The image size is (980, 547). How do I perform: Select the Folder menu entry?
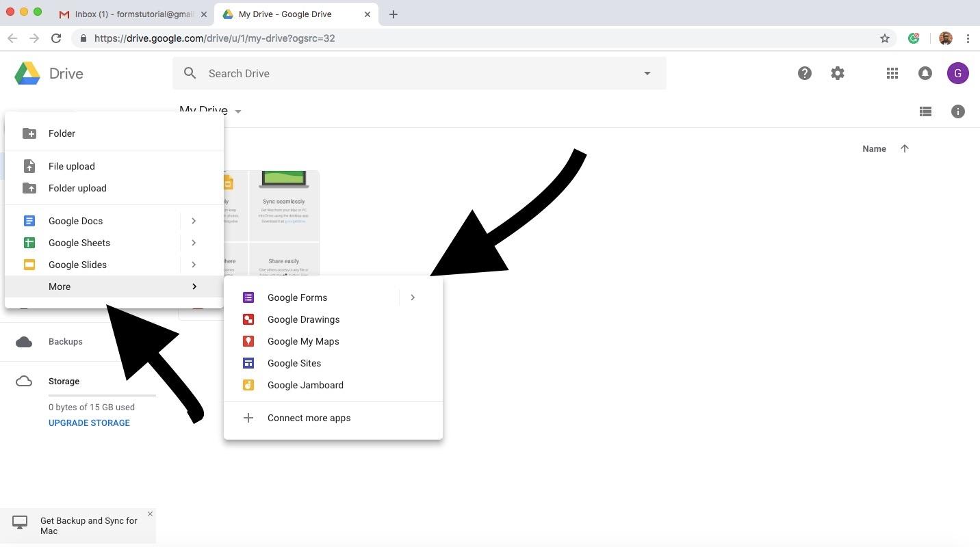click(114, 133)
